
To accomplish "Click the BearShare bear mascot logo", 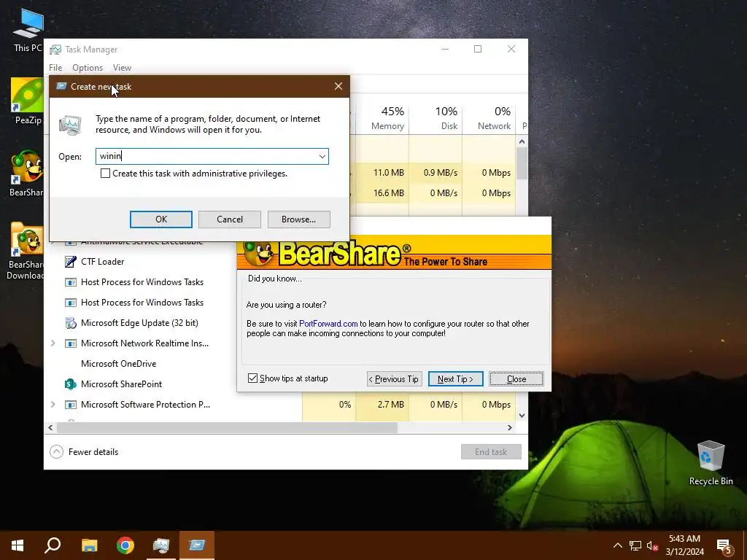I will click(259, 252).
